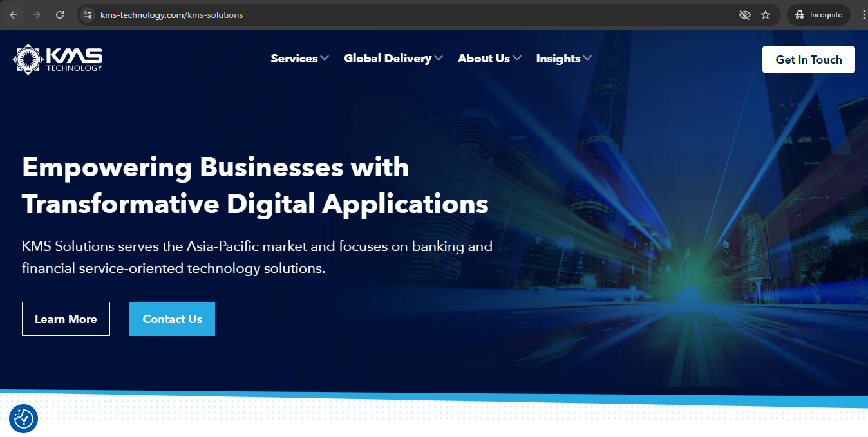Click the blue Contact Us button
Image resolution: width=868 pixels, height=437 pixels.
pyautogui.click(x=172, y=319)
